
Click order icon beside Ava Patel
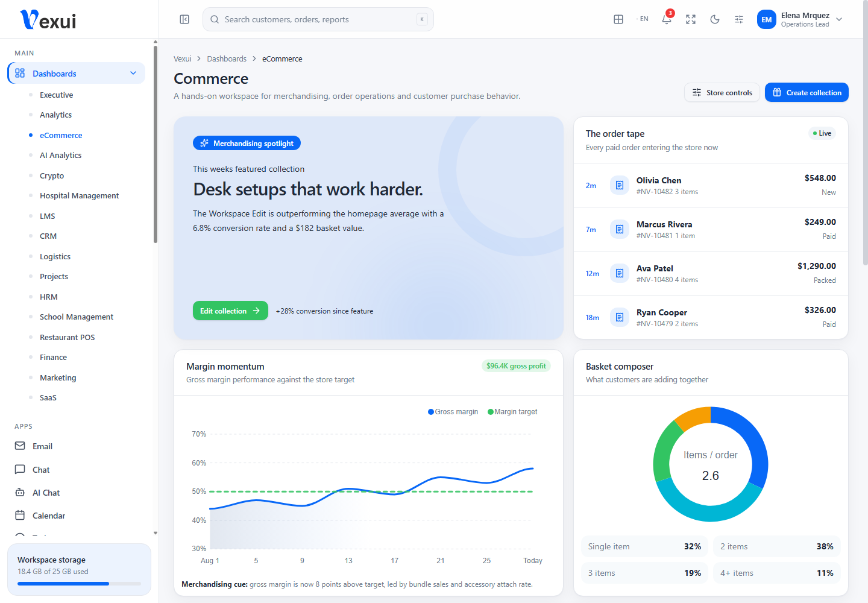[620, 273]
